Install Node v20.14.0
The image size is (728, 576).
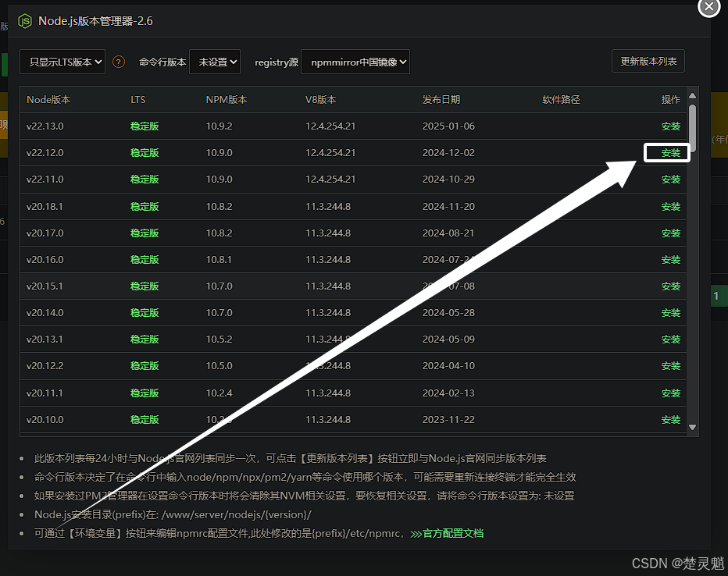click(x=670, y=312)
